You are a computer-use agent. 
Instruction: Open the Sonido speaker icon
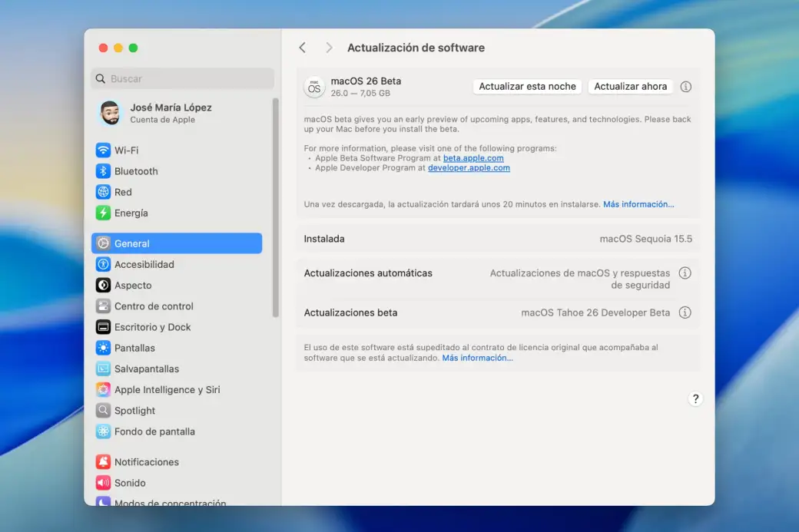point(103,483)
